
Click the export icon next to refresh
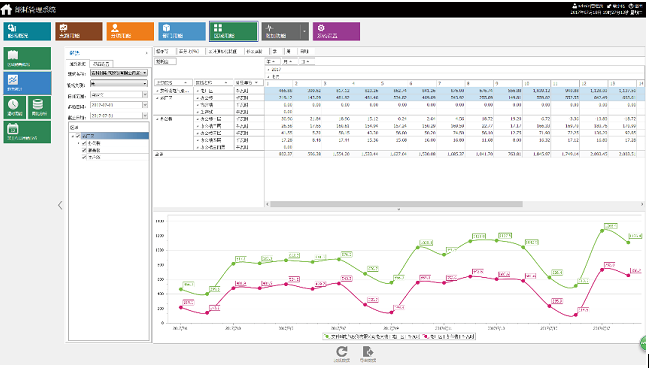tap(368, 351)
